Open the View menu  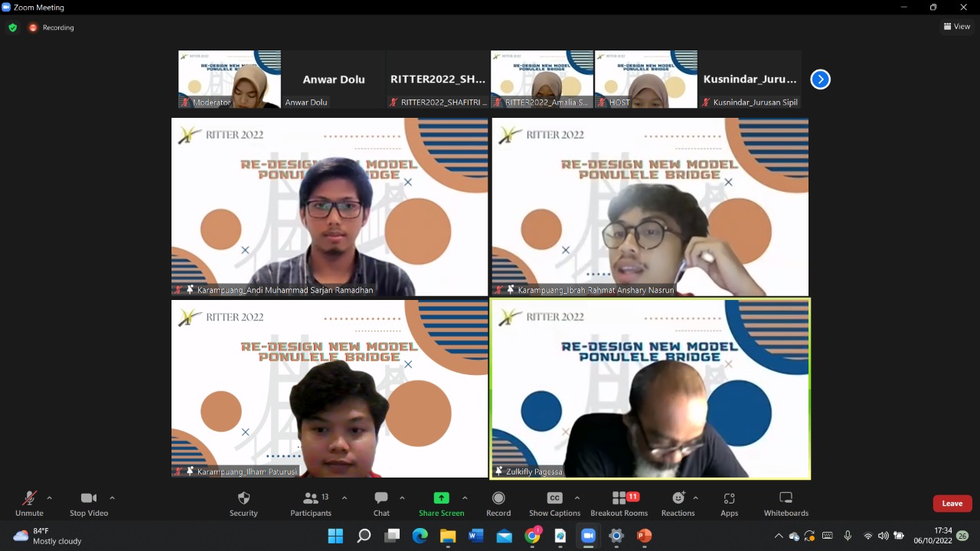(x=957, y=27)
